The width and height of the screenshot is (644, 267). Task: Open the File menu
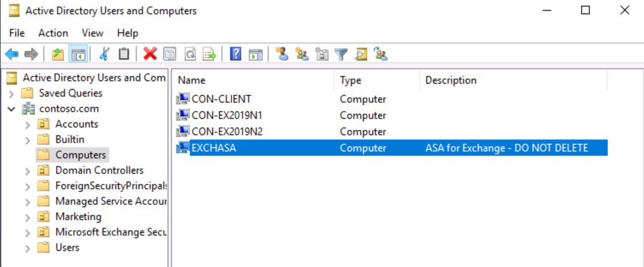point(17,33)
